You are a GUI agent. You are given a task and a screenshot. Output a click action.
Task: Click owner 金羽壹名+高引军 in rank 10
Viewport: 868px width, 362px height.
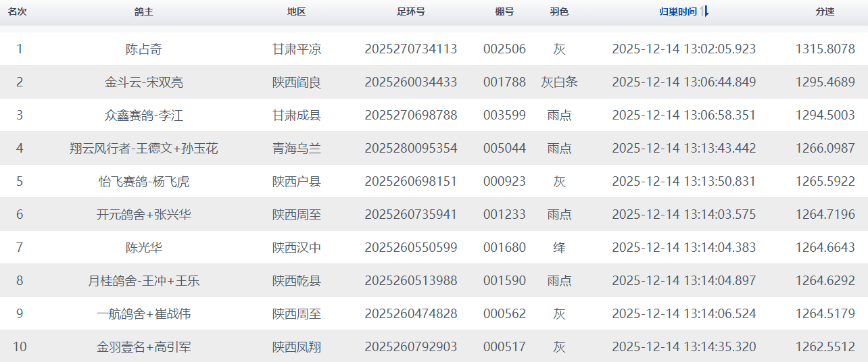143,347
